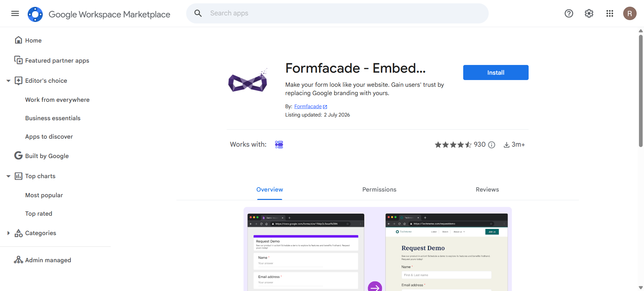Viewport: 644px width, 291px height.
Task: Click the search magnifier icon
Action: (198, 13)
